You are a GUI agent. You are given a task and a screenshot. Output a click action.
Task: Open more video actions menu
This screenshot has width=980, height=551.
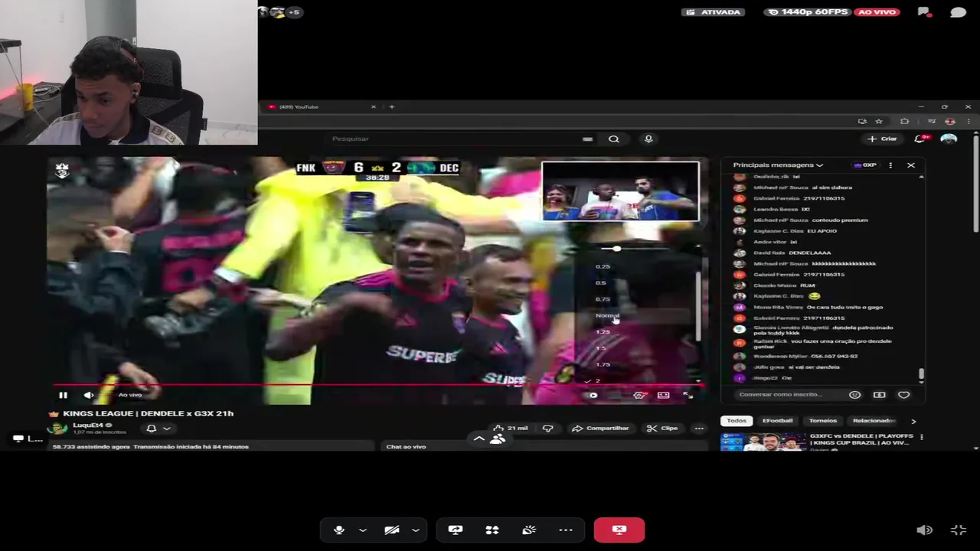pos(698,429)
